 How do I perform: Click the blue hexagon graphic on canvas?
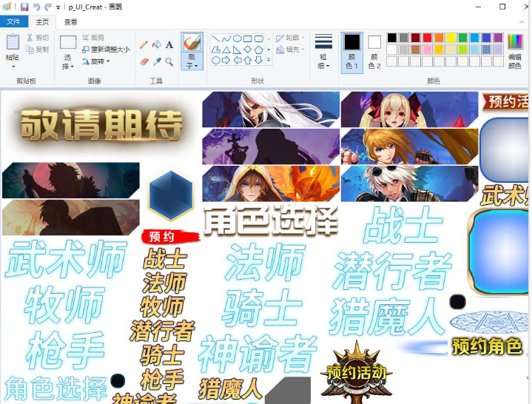[x=171, y=196]
